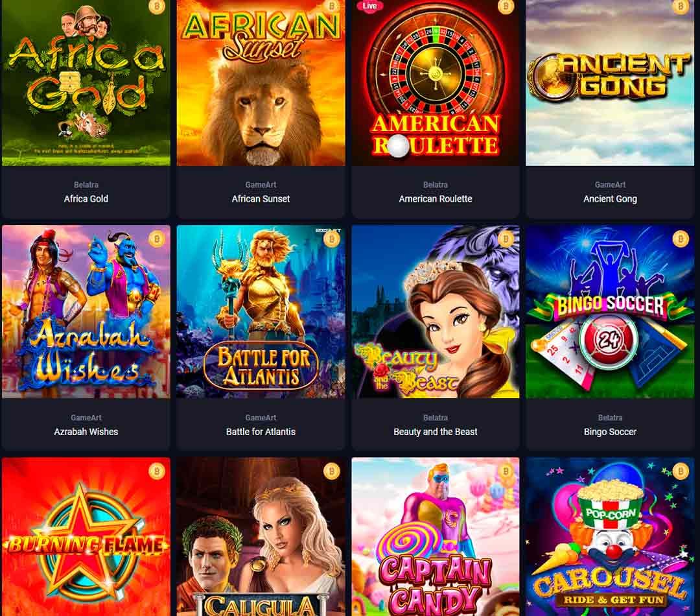Click GameArt provider label under Battle for Atlantis
This screenshot has height=616, width=700.
[x=261, y=418]
